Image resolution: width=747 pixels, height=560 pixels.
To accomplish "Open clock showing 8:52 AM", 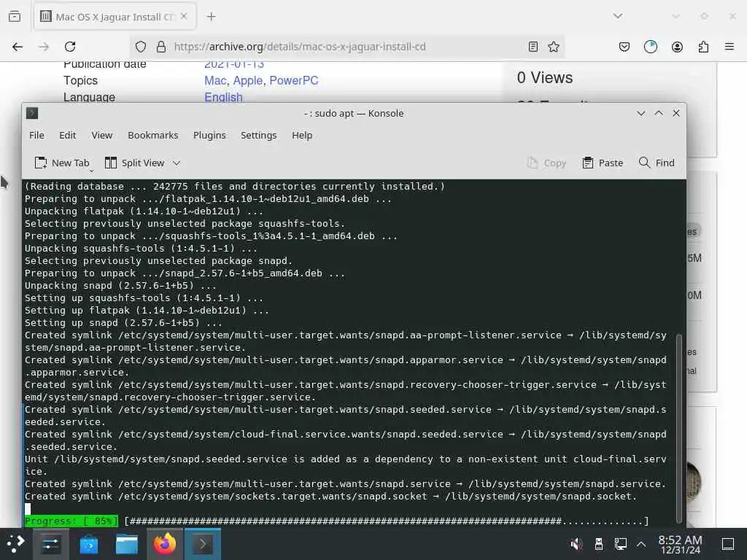I will 681,544.
